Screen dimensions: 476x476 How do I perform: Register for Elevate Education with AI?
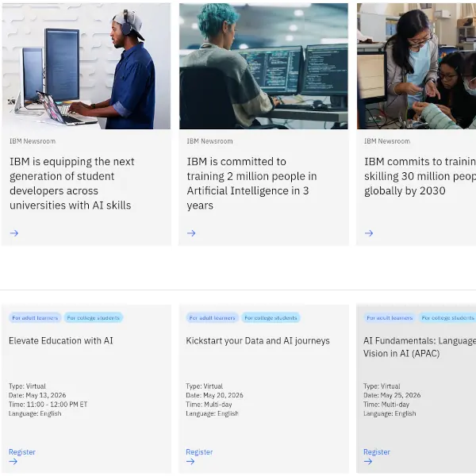[22, 452]
